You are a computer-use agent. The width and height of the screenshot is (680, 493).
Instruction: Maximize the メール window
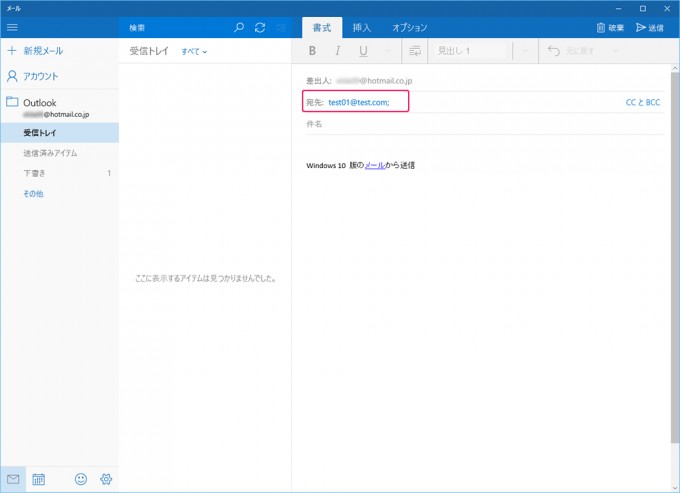coord(643,8)
